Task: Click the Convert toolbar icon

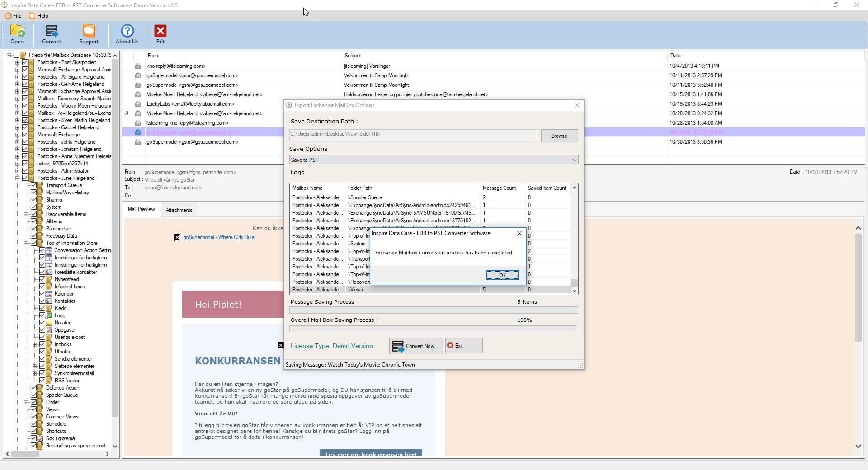Action: point(52,31)
